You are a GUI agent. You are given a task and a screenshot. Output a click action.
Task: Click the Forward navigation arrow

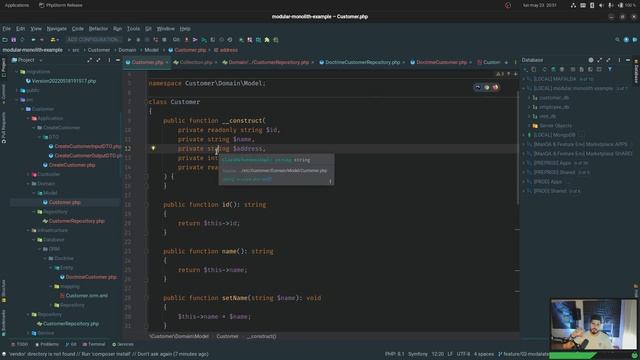pyautogui.click(x=42, y=40)
